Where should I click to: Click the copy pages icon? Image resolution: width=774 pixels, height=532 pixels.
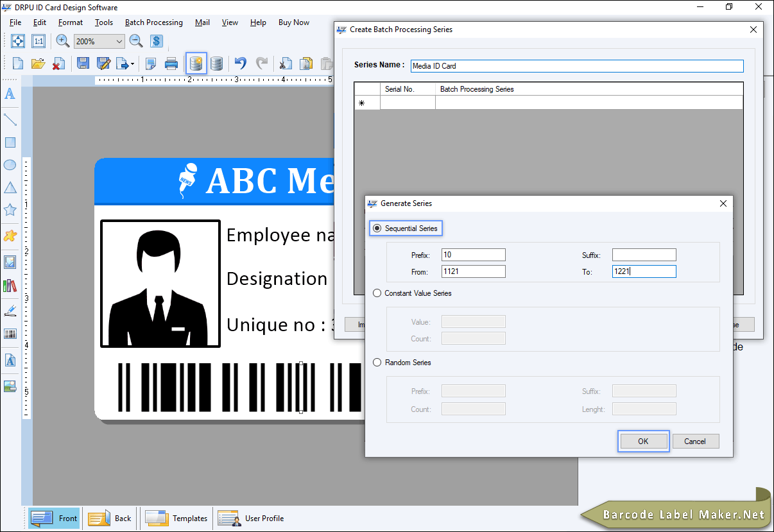point(306,64)
